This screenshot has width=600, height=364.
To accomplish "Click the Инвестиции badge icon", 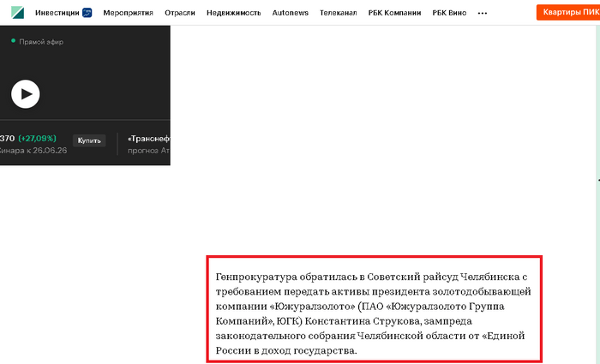I will [x=87, y=13].
